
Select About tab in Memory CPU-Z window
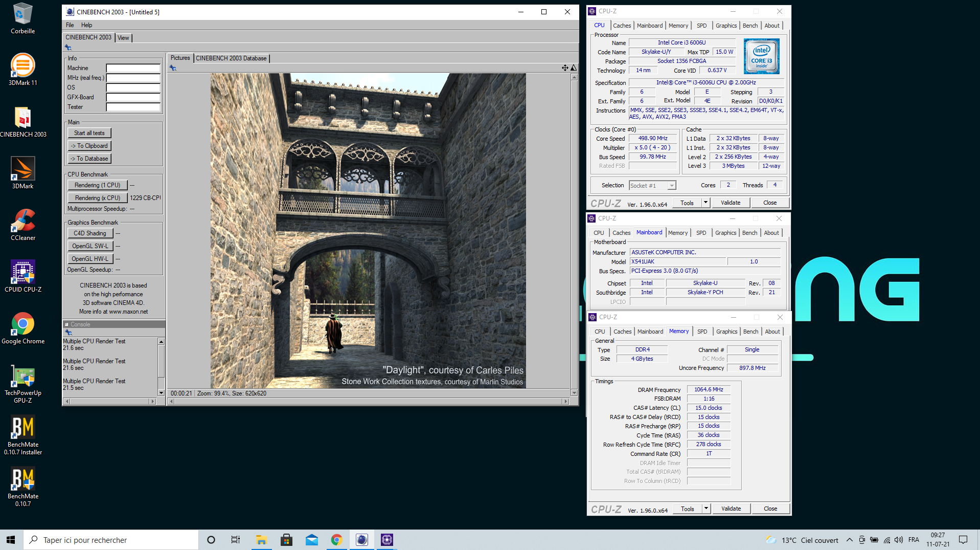pos(772,332)
